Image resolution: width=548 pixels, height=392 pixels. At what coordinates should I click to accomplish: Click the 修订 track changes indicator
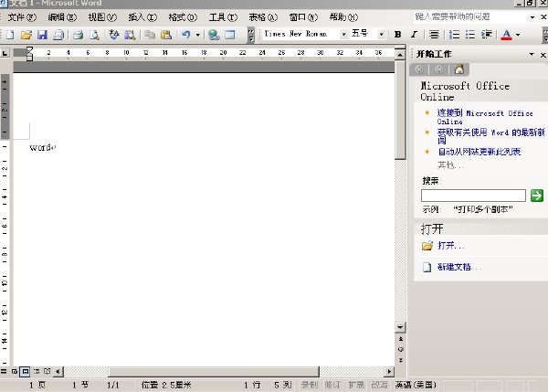click(x=332, y=385)
